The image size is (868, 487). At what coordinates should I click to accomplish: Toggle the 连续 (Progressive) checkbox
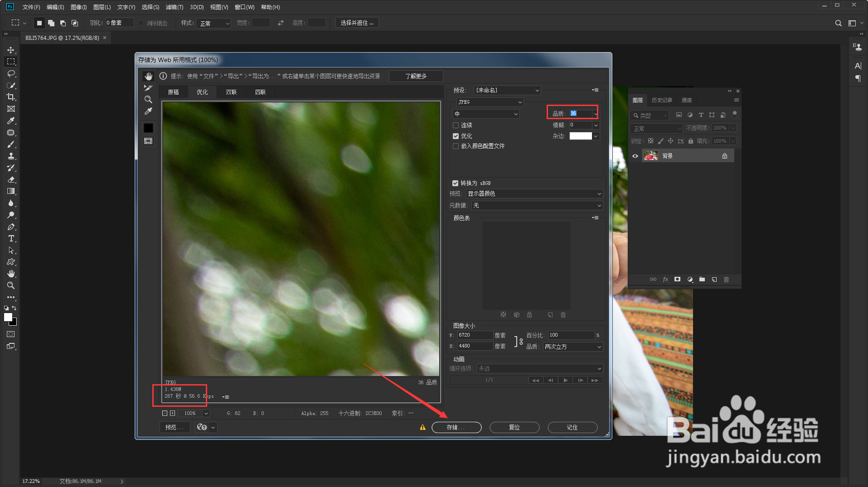[456, 125]
